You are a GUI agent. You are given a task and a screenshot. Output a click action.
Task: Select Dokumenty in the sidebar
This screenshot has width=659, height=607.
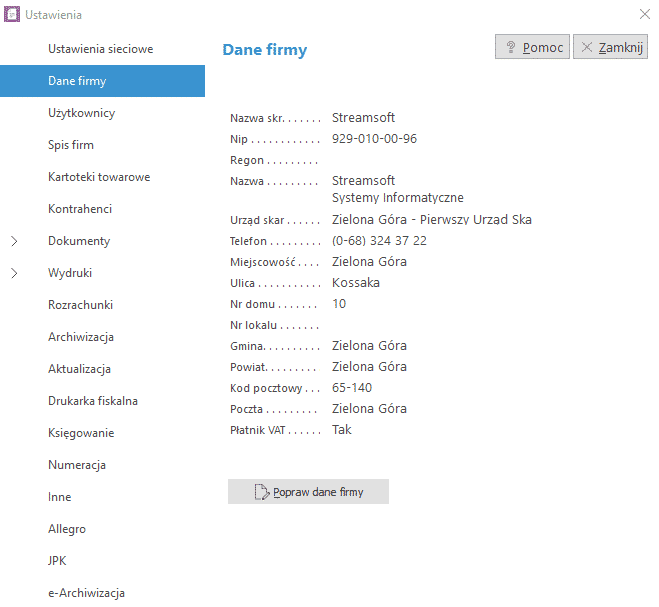(x=79, y=241)
